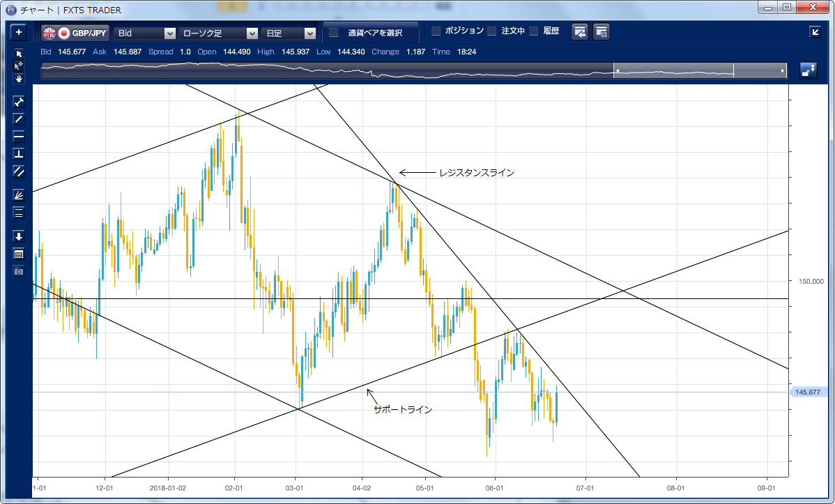Click the Spread value 1.0

pyautogui.click(x=185, y=52)
